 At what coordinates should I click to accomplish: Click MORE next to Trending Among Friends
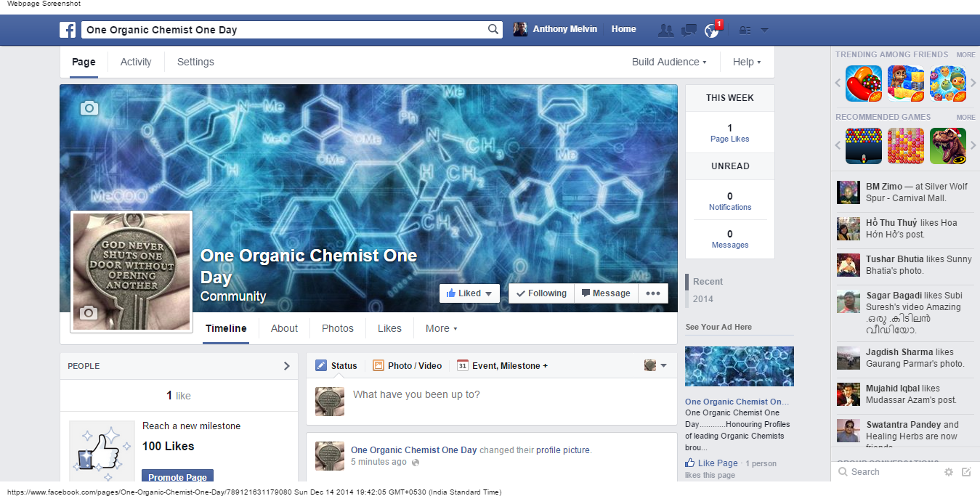965,54
